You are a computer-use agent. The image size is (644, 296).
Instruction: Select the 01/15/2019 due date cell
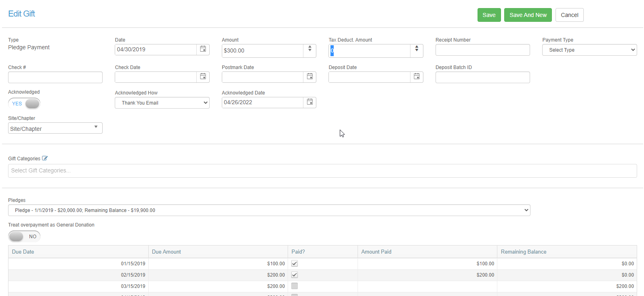click(x=78, y=264)
